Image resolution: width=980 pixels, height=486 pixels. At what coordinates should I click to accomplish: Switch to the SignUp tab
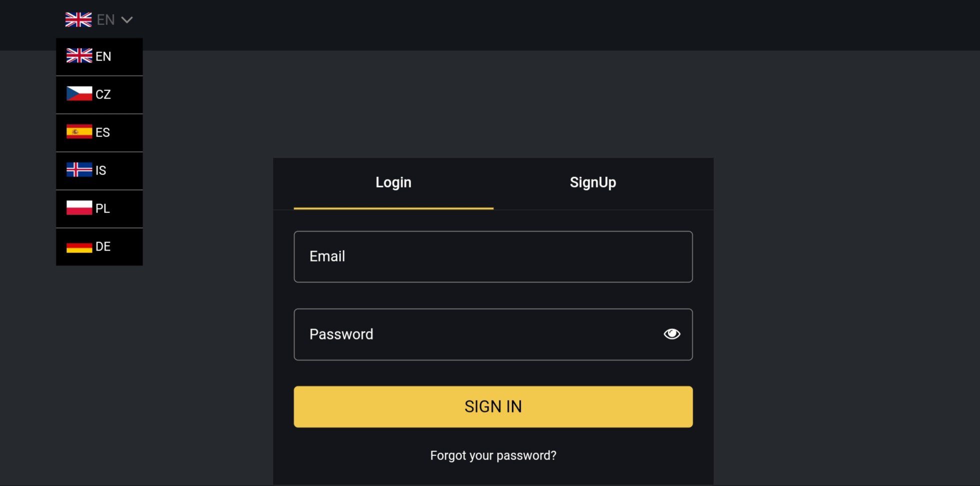pos(593,182)
